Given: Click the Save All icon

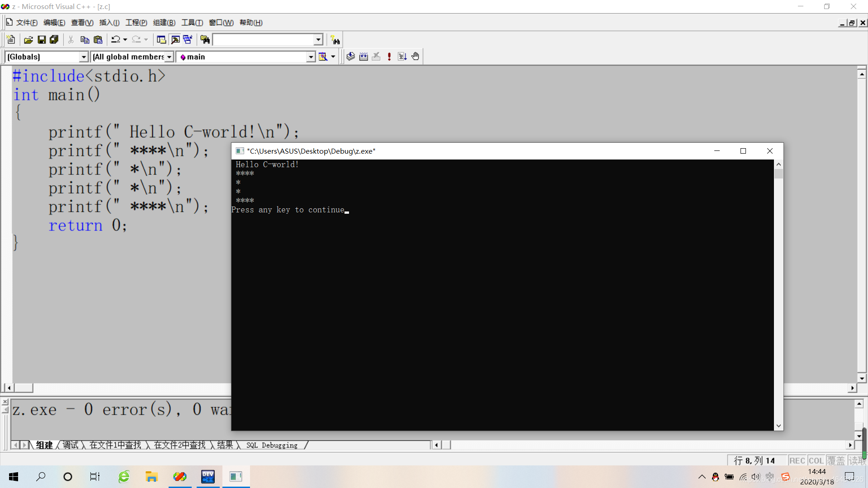Looking at the screenshot, I should click(x=54, y=40).
